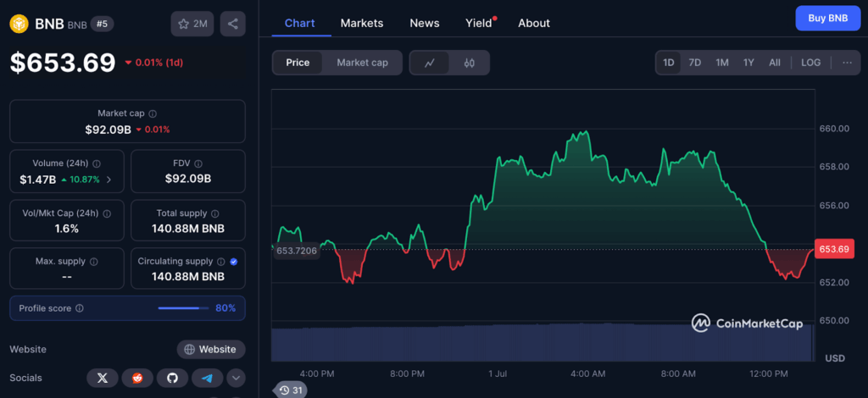Open the chart's three-dot more options
The width and height of the screenshot is (868, 398).
point(847,63)
